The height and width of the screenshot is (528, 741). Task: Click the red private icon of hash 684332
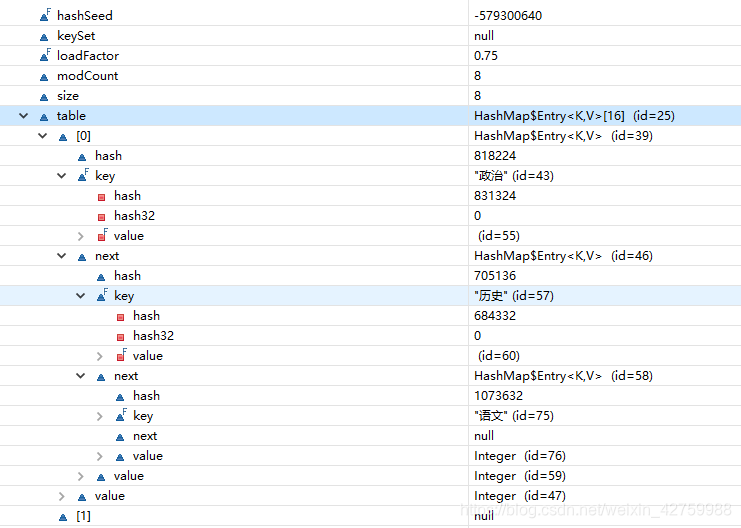(x=121, y=317)
